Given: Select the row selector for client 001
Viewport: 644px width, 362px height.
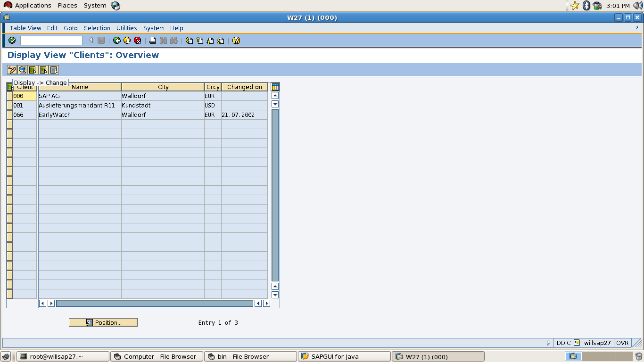Looking at the screenshot, I should click(x=9, y=105).
